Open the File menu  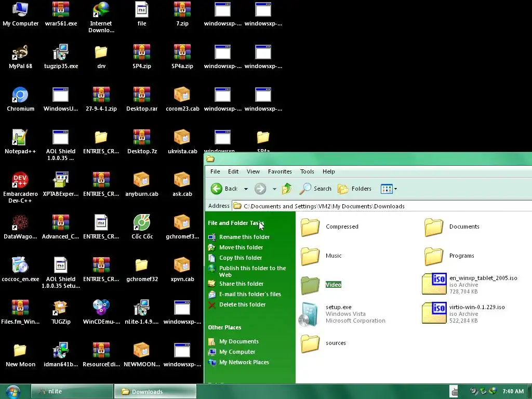tap(215, 171)
